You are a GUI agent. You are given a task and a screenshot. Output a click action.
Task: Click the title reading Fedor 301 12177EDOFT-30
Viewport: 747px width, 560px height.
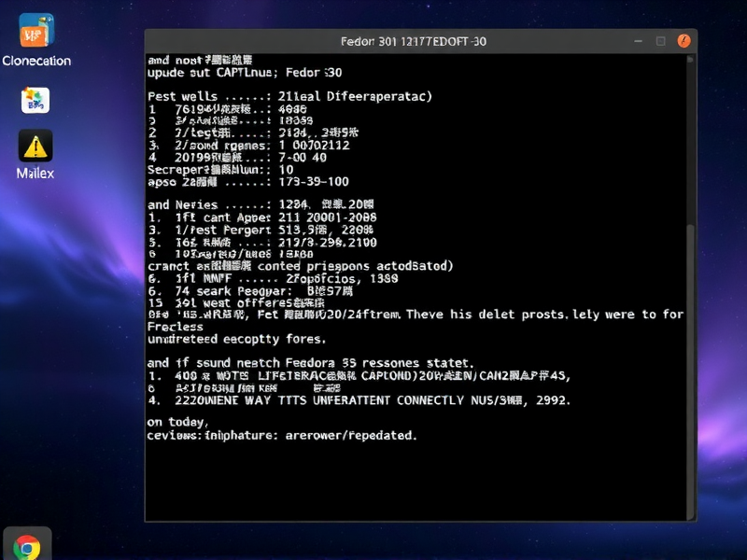coord(411,41)
